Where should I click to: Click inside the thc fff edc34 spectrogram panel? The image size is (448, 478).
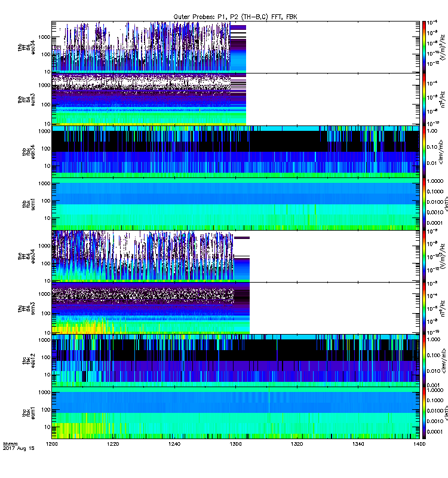pyautogui.click(x=235, y=256)
